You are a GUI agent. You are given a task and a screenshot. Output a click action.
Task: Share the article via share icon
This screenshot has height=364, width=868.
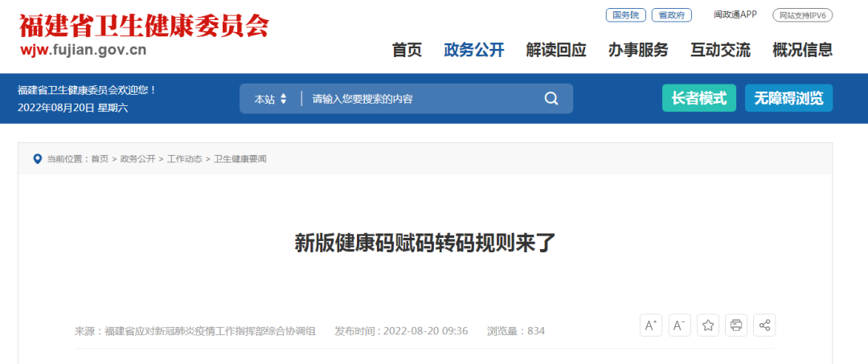click(764, 325)
